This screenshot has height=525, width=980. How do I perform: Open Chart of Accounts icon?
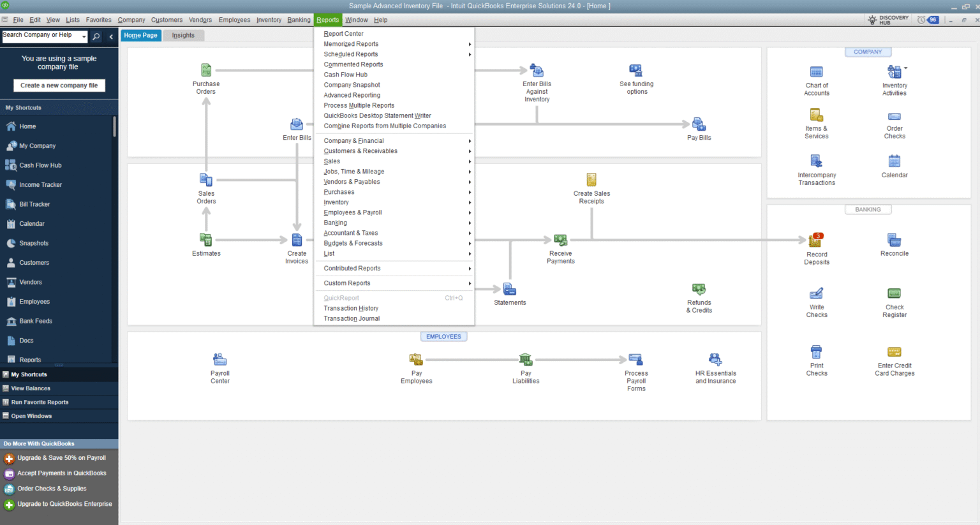817,72
